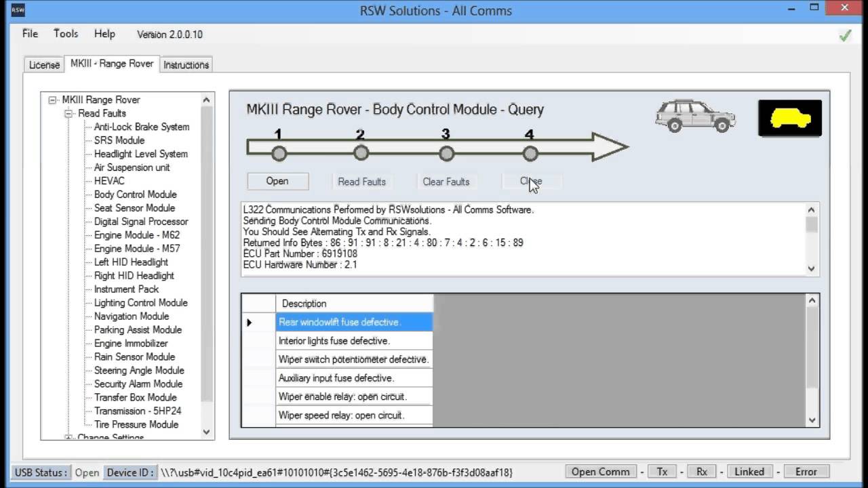Click the yellow vehicle silhouette icon

click(790, 118)
